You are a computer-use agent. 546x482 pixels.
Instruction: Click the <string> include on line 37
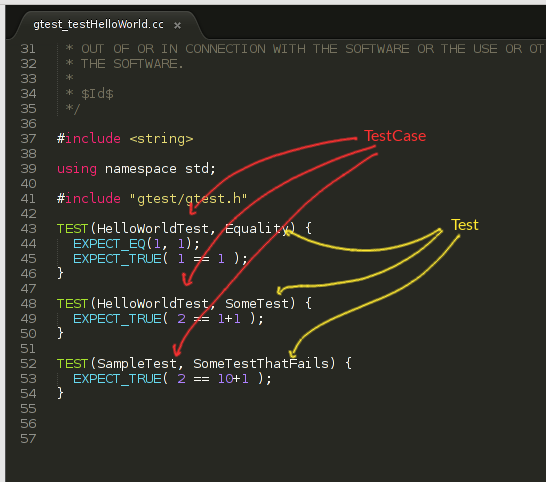coord(161,139)
